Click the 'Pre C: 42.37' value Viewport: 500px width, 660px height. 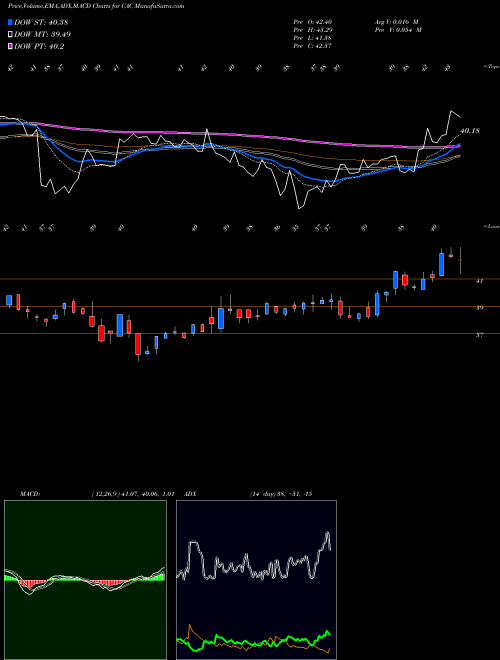313,46
